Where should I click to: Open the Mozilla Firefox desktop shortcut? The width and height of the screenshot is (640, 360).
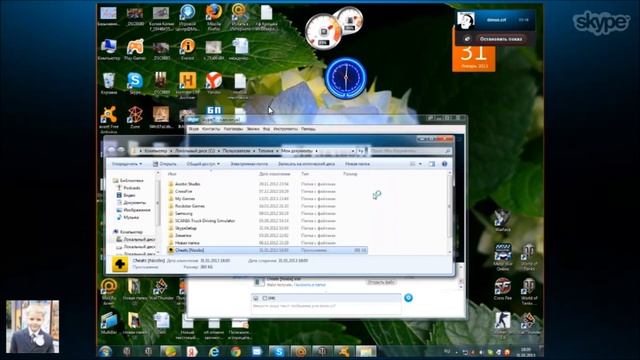coord(214,13)
